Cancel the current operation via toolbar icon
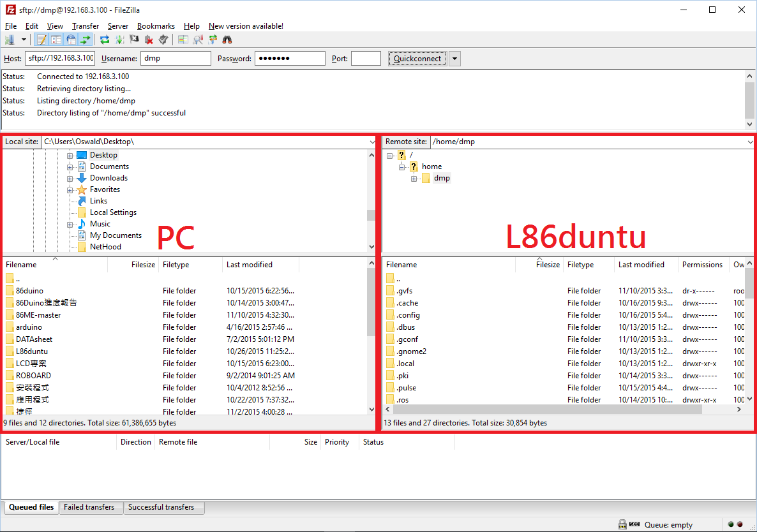The width and height of the screenshot is (757, 532). (134, 40)
